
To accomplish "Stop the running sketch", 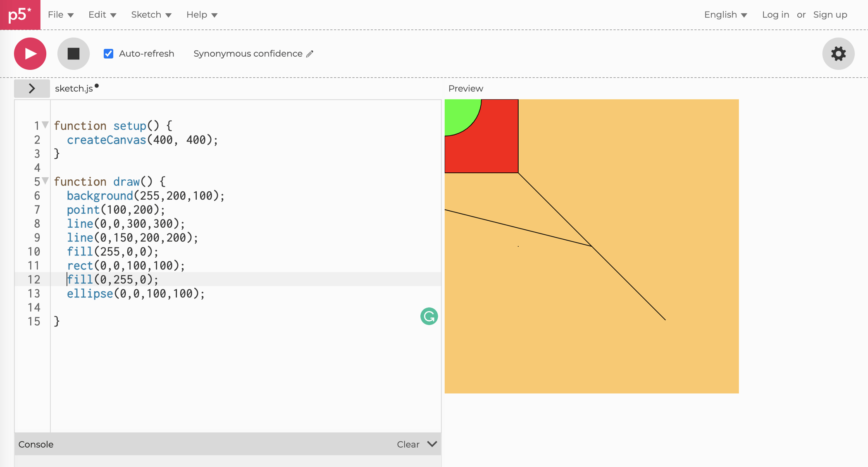I will [x=73, y=54].
